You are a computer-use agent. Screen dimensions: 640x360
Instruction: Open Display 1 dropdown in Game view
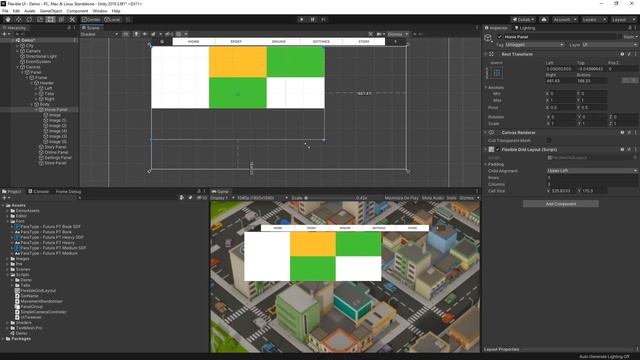point(222,198)
